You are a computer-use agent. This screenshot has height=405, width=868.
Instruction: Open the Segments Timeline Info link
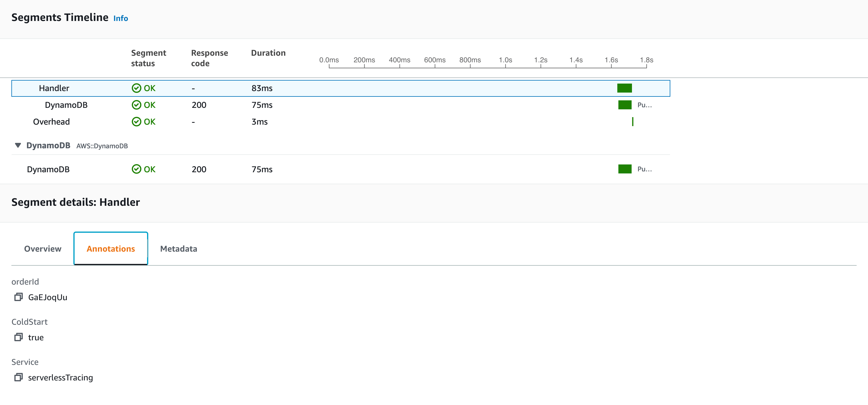(121, 18)
